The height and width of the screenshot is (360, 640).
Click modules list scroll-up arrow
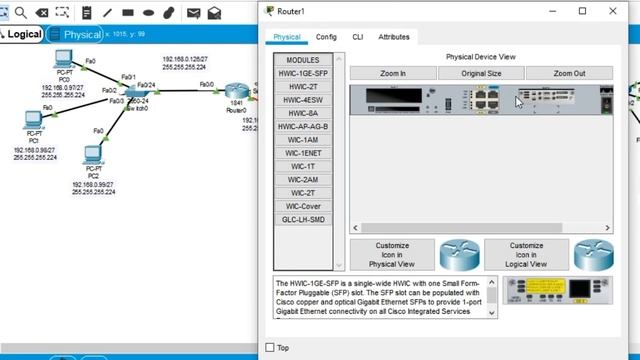pyautogui.click(x=339, y=59)
